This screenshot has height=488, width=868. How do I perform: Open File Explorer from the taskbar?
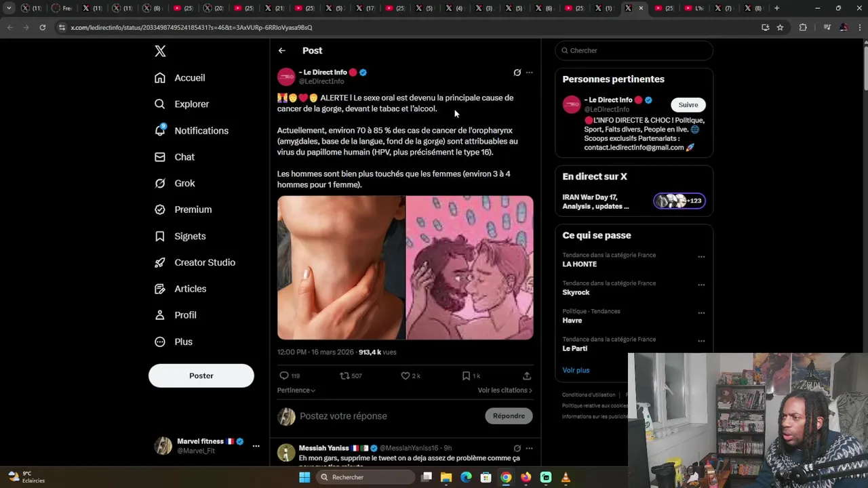pyautogui.click(x=446, y=477)
